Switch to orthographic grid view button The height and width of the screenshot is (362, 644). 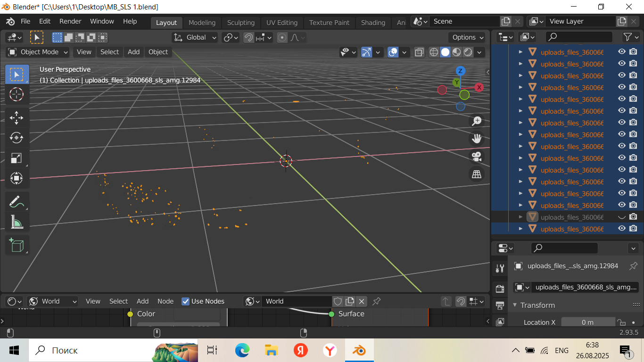coord(477,174)
